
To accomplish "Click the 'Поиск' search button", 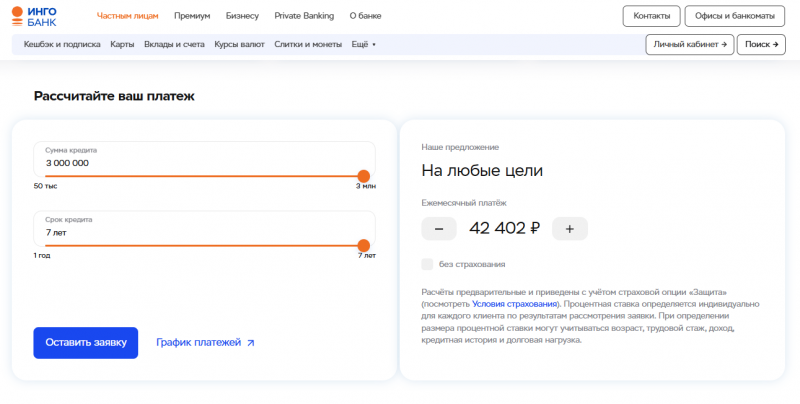I will tap(761, 45).
